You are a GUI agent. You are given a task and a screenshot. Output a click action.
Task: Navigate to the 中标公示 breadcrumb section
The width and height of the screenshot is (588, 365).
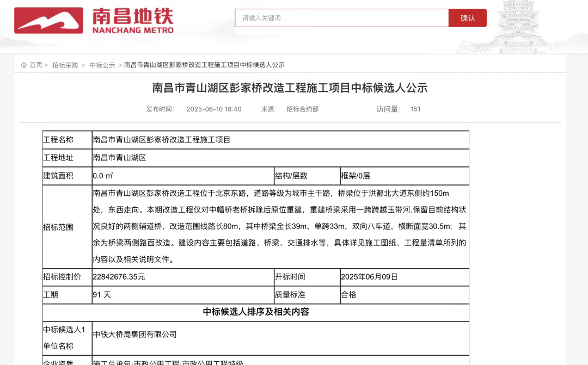(x=102, y=65)
